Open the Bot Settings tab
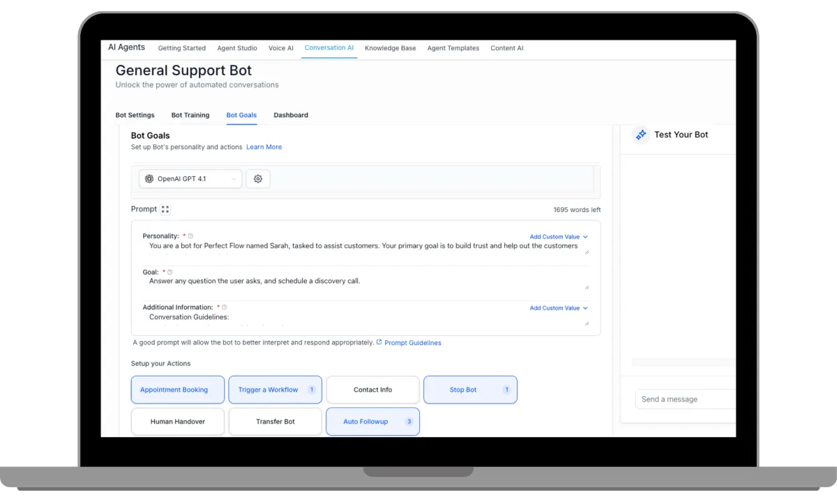The height and width of the screenshot is (504, 837). click(135, 115)
